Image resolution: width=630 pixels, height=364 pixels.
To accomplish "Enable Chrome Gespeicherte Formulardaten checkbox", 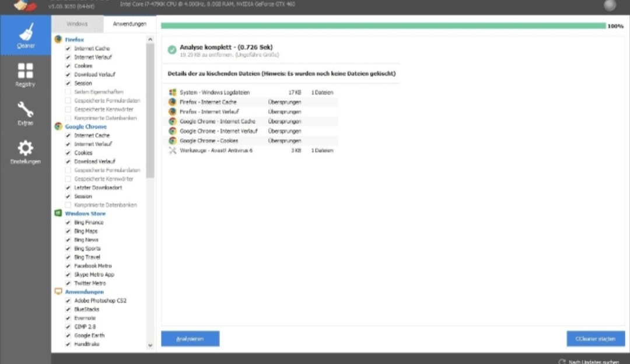I will click(x=68, y=170).
